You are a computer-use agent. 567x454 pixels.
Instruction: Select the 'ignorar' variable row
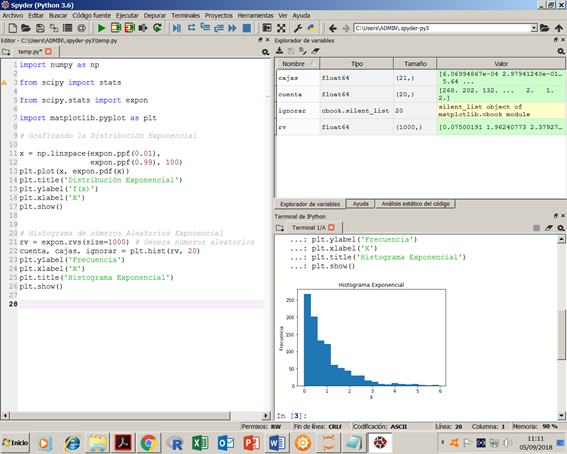421,111
